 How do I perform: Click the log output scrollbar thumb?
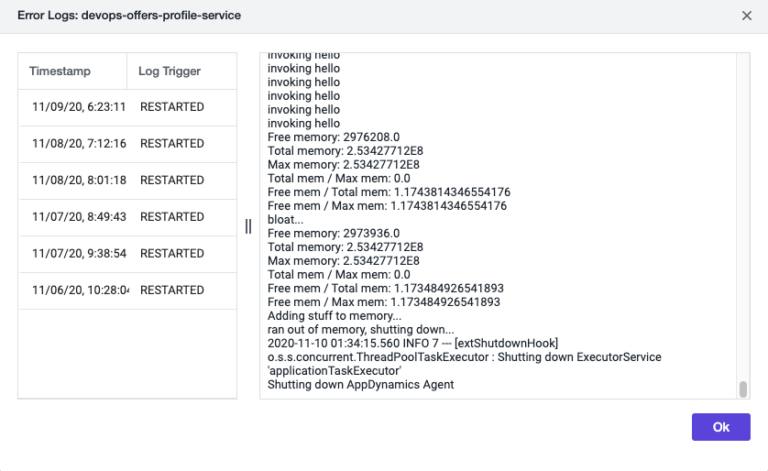[x=742, y=389]
